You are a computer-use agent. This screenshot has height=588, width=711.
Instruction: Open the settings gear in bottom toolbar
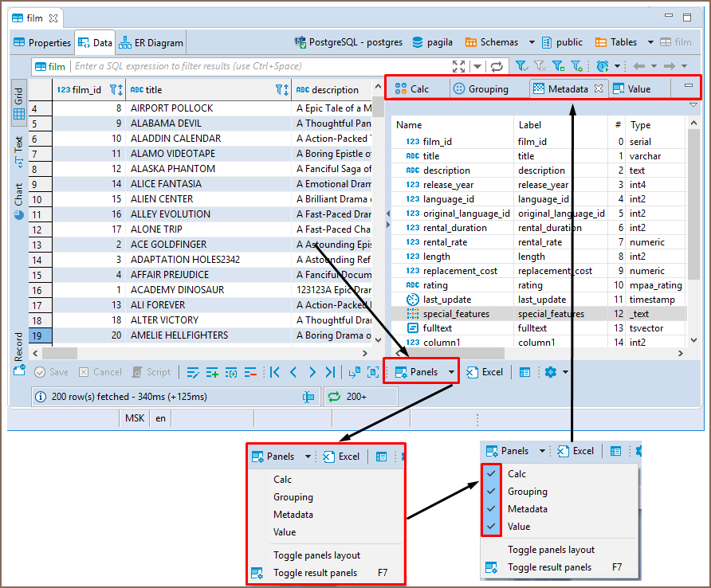pyautogui.click(x=550, y=372)
